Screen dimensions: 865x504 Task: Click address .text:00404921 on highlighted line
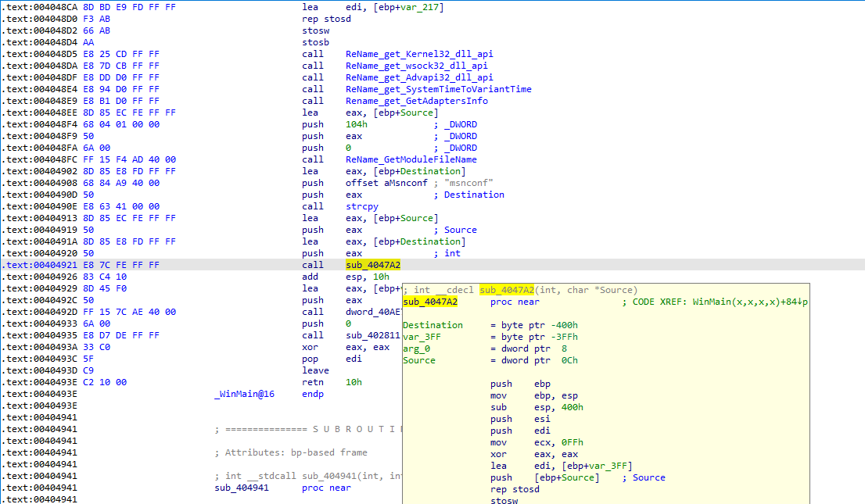point(39,265)
